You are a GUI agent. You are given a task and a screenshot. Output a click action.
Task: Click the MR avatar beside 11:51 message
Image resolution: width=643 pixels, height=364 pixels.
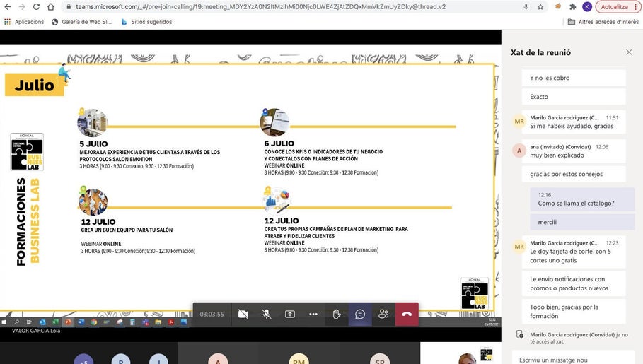(x=519, y=122)
